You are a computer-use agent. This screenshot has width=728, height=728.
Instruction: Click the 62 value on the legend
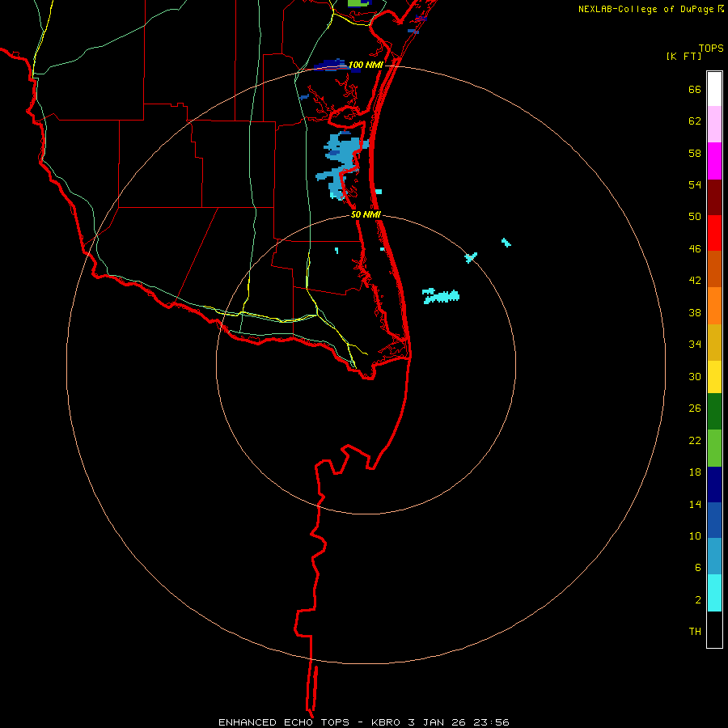695,121
